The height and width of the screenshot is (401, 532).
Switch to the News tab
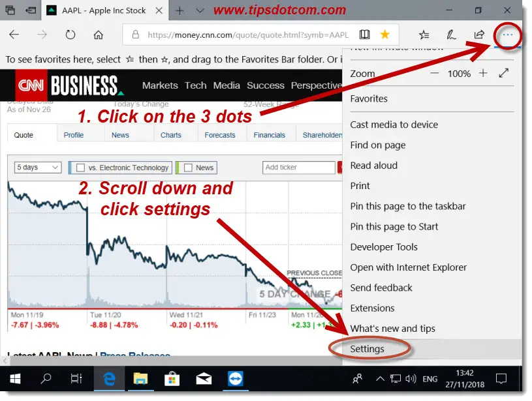pyautogui.click(x=120, y=135)
